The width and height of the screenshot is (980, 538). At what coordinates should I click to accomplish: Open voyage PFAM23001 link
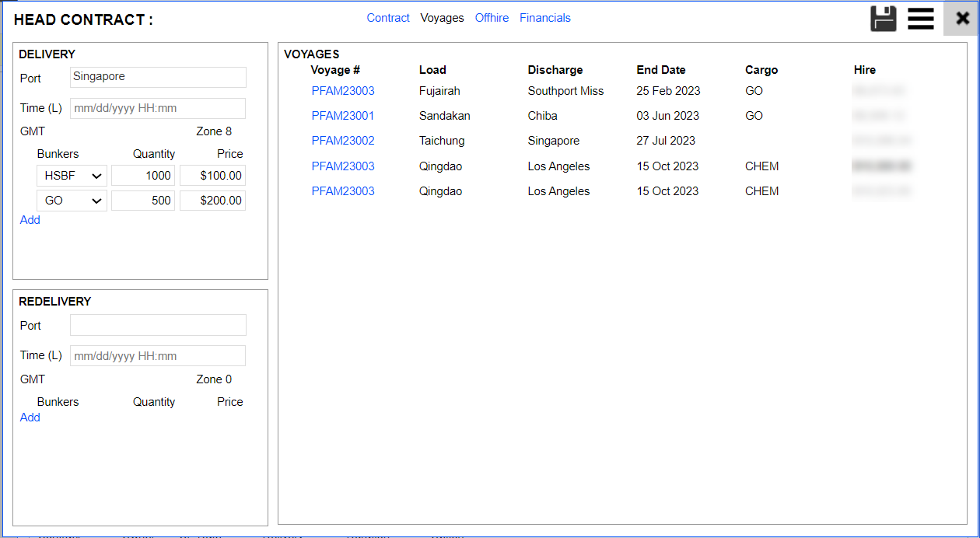tap(343, 116)
